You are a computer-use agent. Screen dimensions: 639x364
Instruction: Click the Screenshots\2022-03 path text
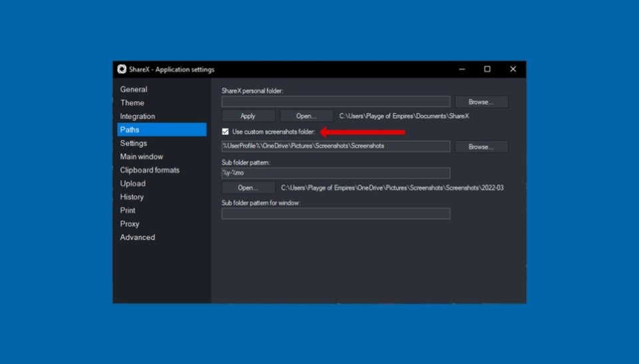392,188
